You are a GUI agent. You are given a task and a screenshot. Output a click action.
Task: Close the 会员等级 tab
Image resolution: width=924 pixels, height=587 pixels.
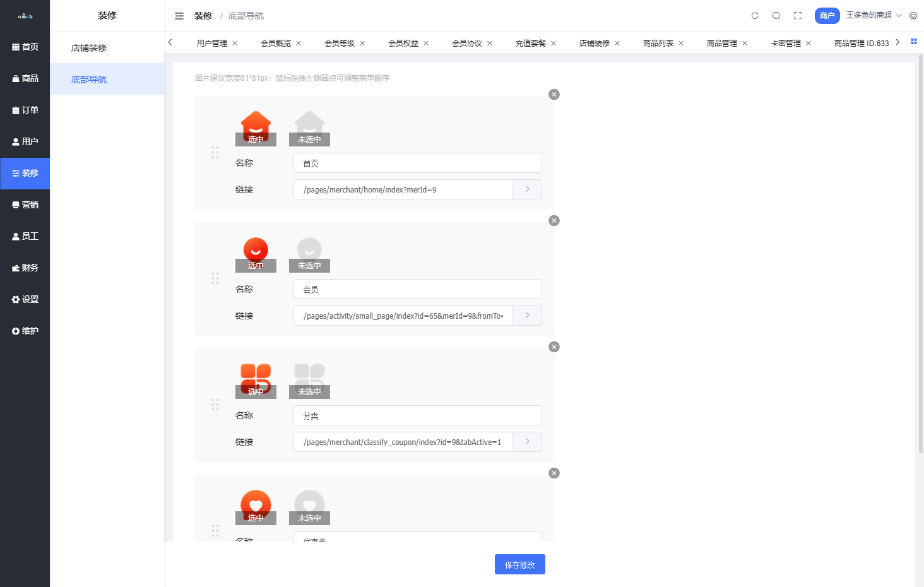362,44
